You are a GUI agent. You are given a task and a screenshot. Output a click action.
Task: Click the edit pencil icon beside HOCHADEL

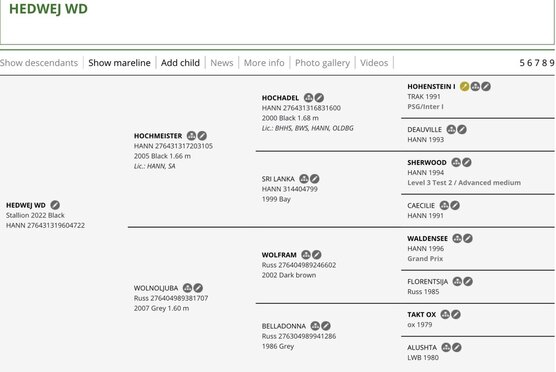319,98
